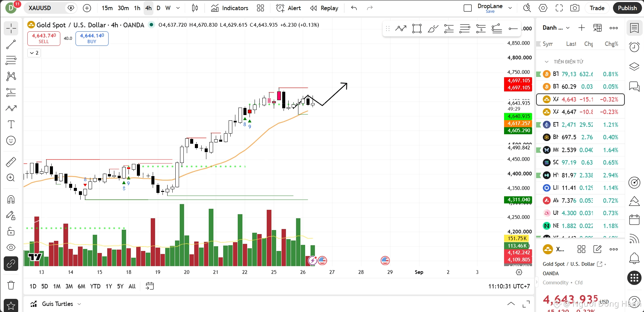Screen dimensions: 644x312
Task: Open the go to date picker
Action: tap(150, 286)
